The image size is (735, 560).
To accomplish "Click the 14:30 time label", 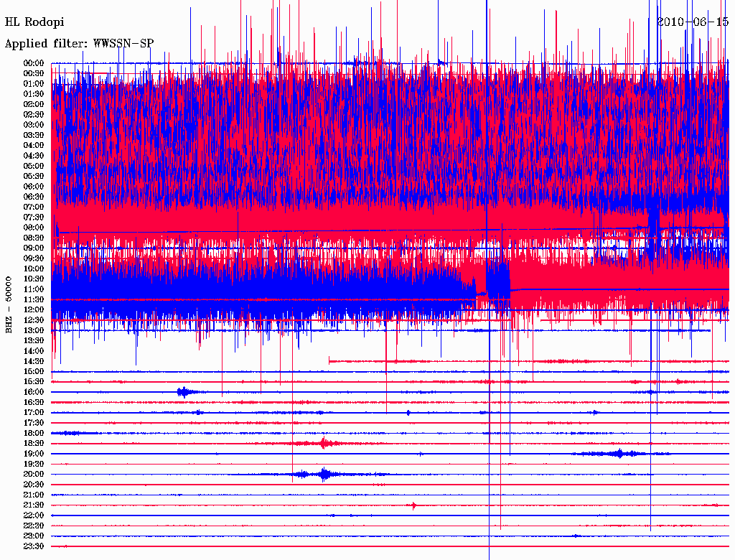I will (x=34, y=361).
